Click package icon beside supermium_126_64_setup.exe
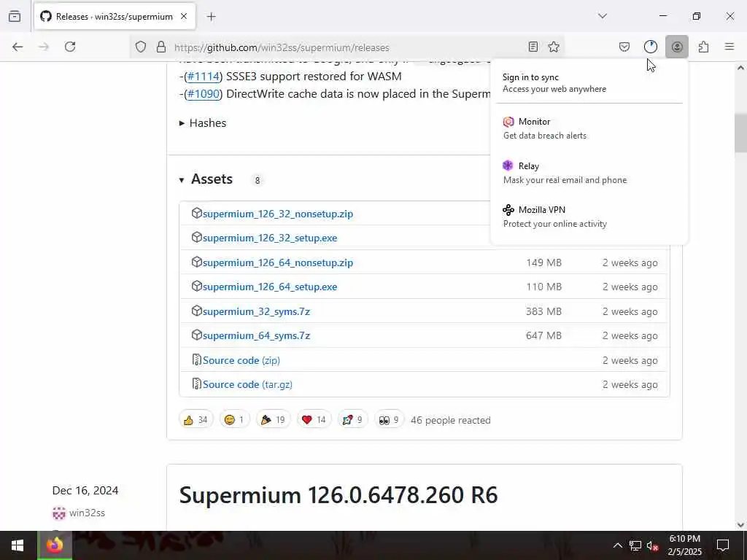The height and width of the screenshot is (560, 747). click(196, 286)
